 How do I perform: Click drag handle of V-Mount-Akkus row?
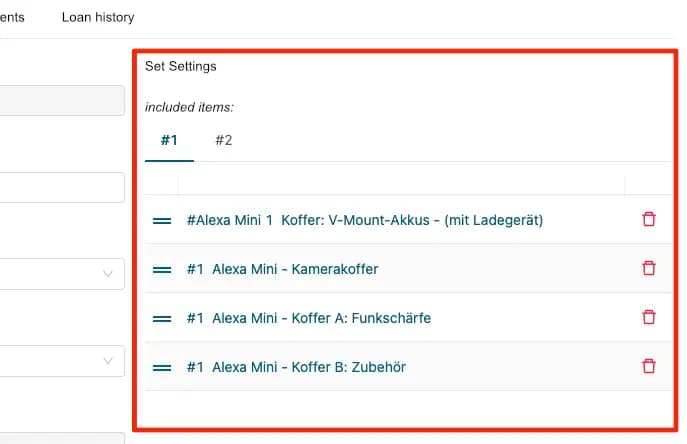pyautogui.click(x=162, y=220)
